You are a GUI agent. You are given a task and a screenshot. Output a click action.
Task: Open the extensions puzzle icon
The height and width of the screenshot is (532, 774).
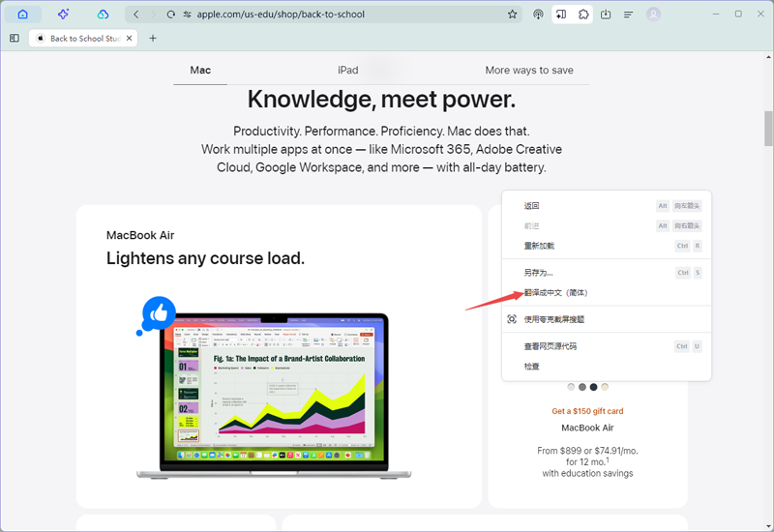583,15
